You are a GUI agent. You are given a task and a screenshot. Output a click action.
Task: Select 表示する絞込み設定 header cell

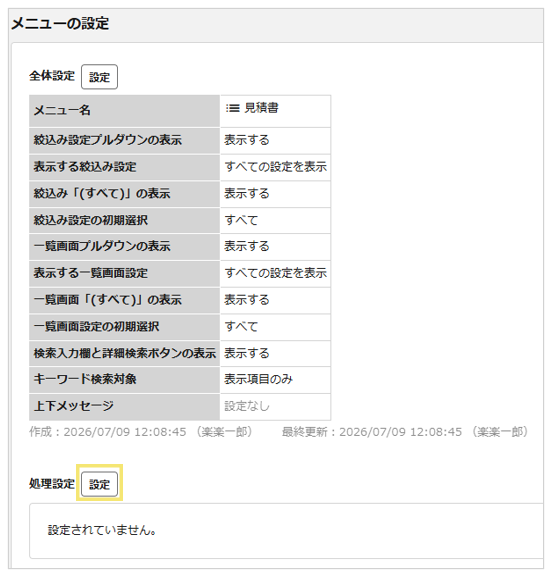point(124,167)
